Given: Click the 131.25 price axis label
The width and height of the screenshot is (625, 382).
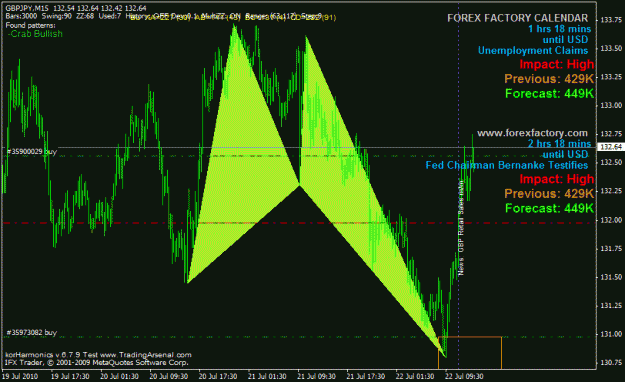Looking at the screenshot, I should [x=611, y=306].
